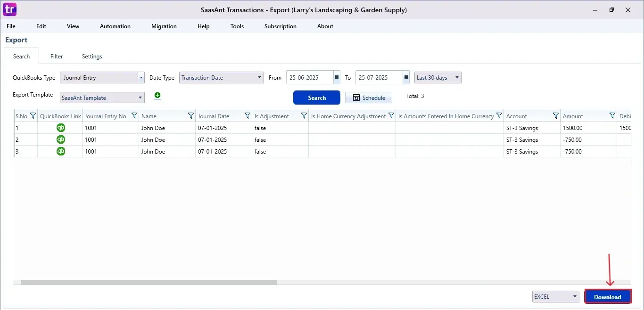Screen dimensions: 644x310
Task: Select Is Adjustment false in row 1
Action: point(281,128)
